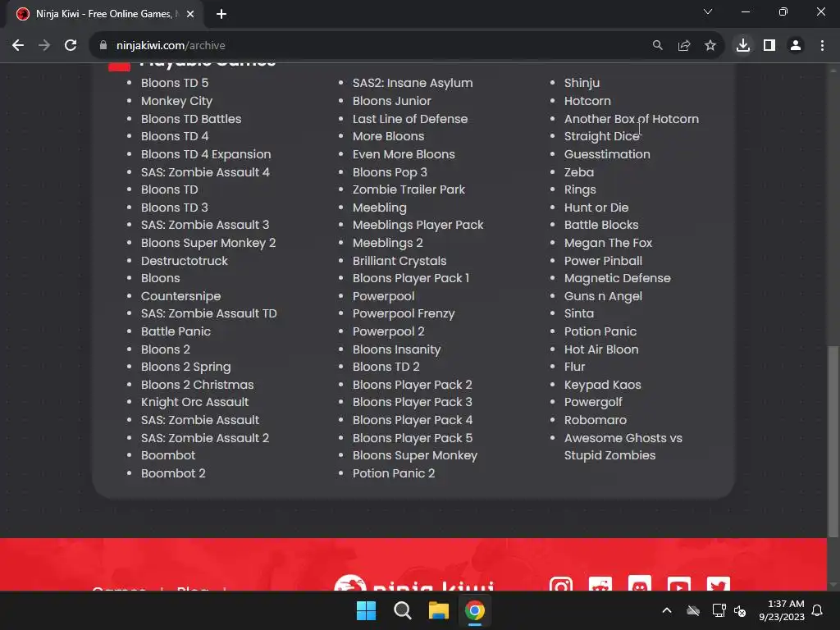Screen dimensions: 840x630
Task: Open the zoom search icon in address bar
Action: pyautogui.click(x=657, y=46)
